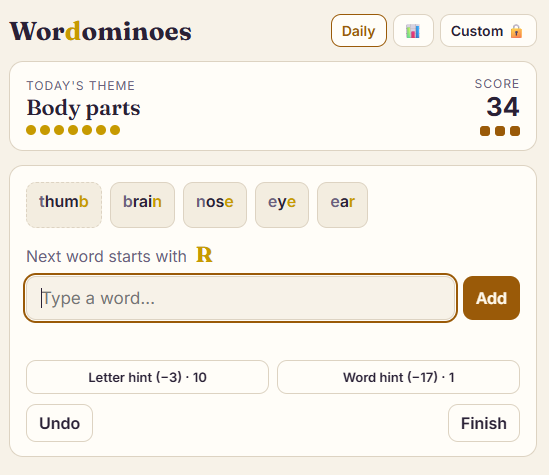This screenshot has width=549, height=475.
Task: Open the locked Custom mode
Action: tap(488, 31)
